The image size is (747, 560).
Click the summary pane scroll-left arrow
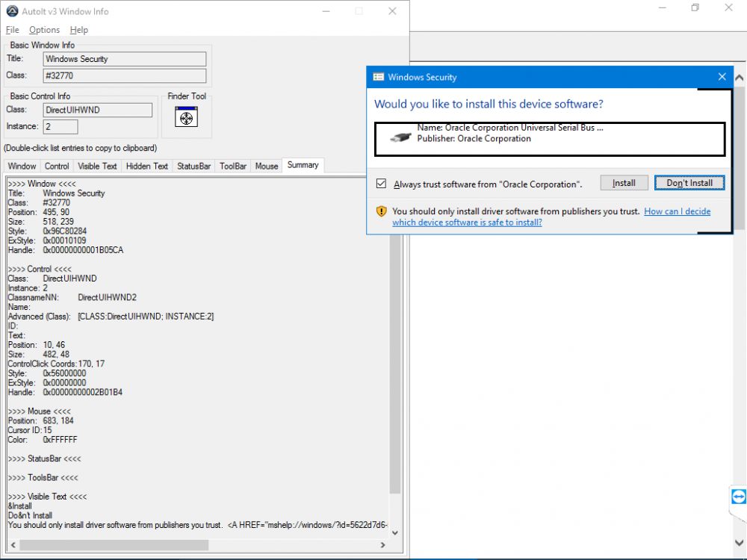click(13, 545)
